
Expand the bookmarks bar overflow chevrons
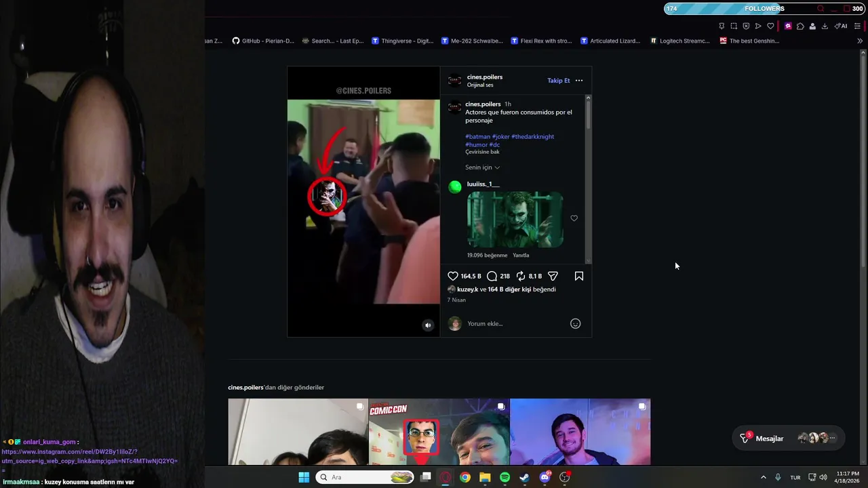click(860, 41)
